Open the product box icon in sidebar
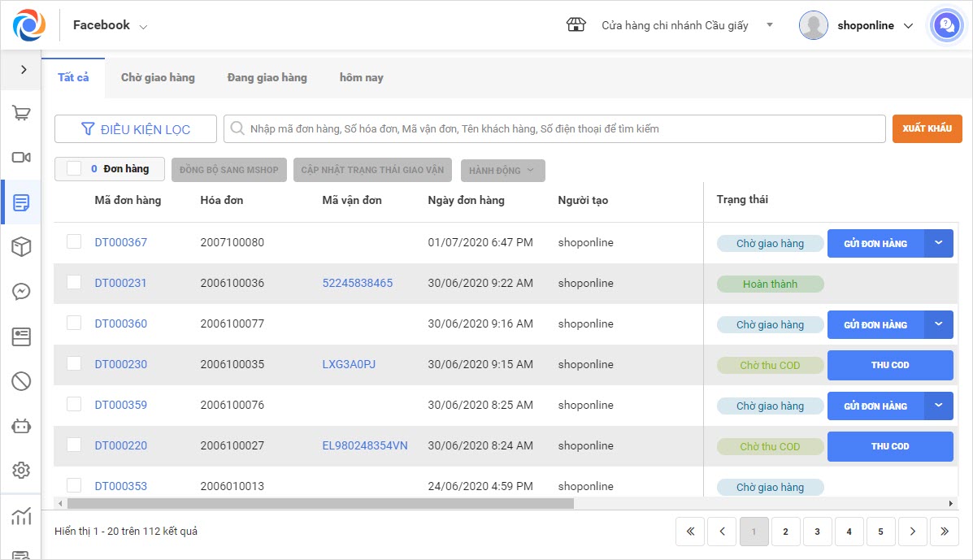The image size is (973, 560). coord(21,247)
